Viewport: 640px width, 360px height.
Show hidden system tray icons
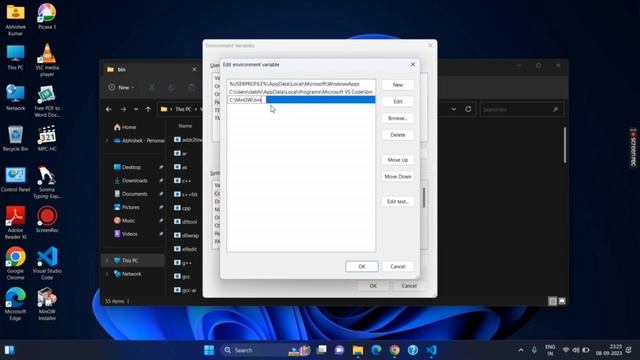(521, 350)
